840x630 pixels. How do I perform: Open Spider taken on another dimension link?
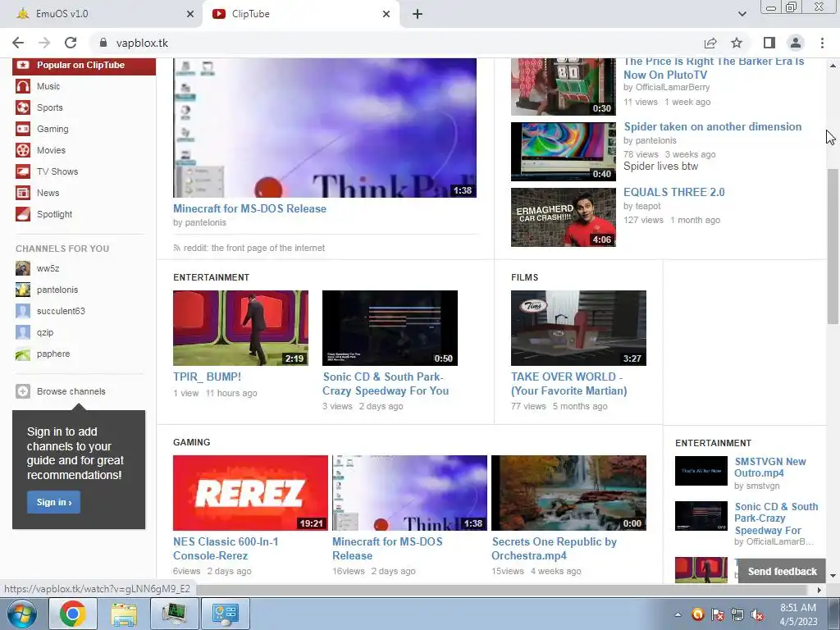coord(713,126)
